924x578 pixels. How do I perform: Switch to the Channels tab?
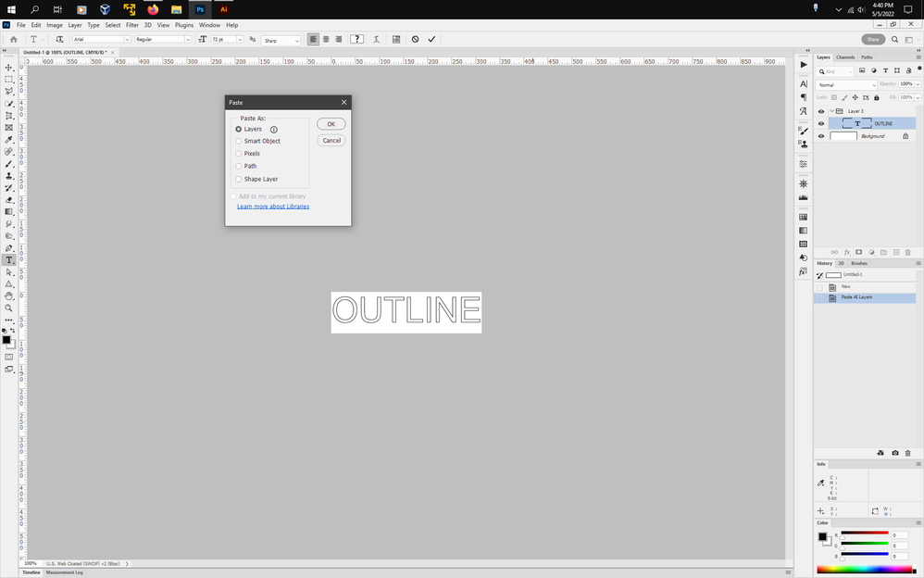[845, 57]
